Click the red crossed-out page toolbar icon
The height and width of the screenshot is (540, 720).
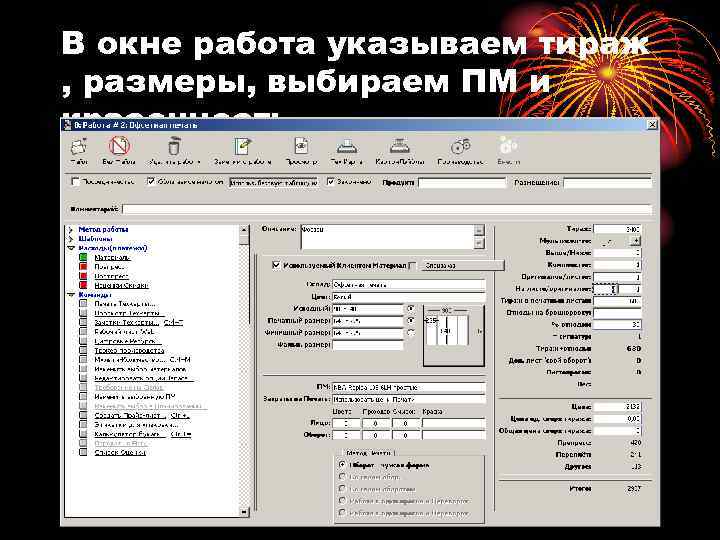coord(119,146)
